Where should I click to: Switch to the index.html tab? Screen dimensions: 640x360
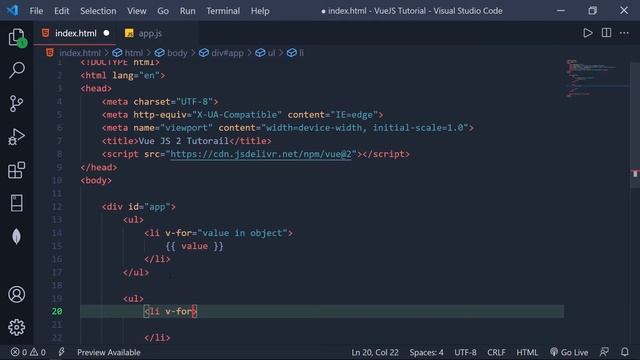(x=76, y=33)
